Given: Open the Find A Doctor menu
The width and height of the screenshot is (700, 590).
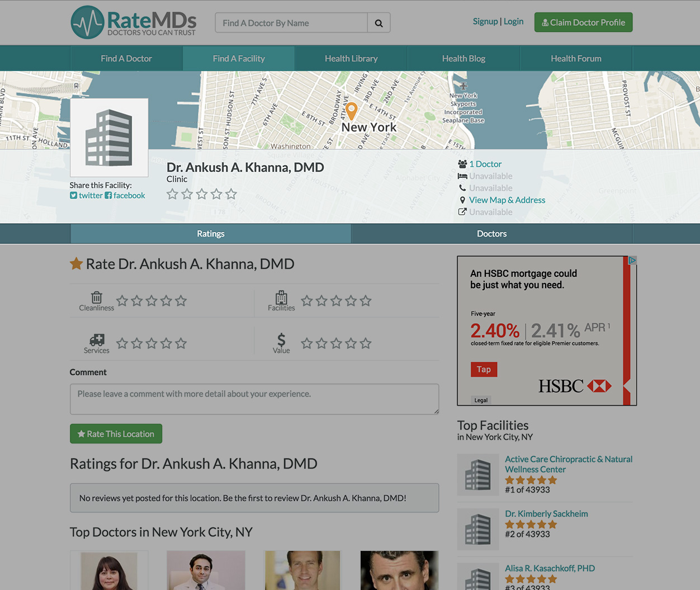Looking at the screenshot, I should point(126,58).
